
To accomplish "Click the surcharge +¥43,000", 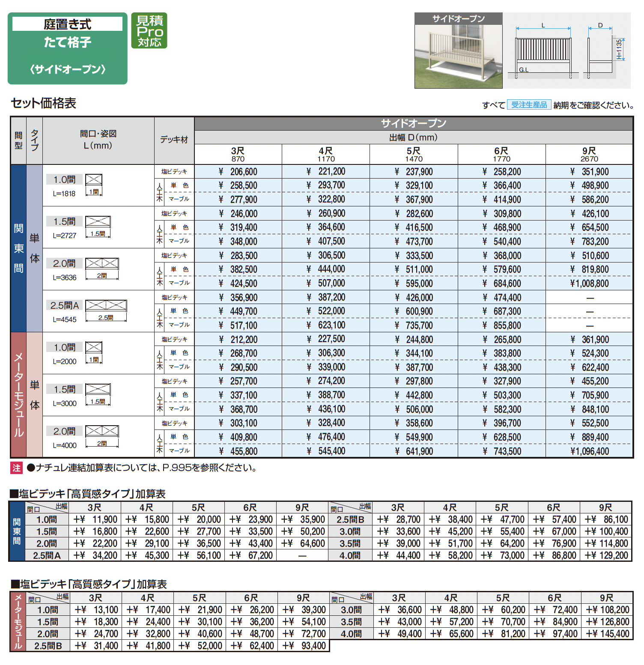I will (400, 622).
